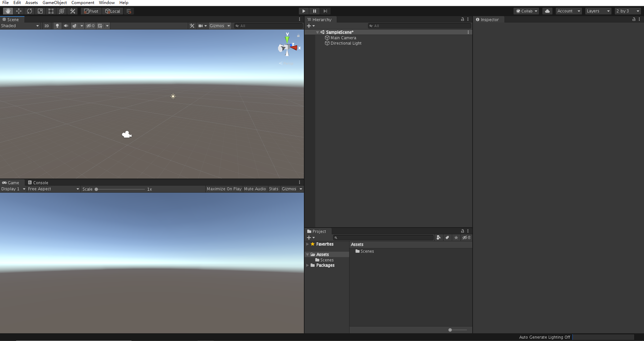644x341 pixels.
Task: Click the Play button
Action: (304, 11)
